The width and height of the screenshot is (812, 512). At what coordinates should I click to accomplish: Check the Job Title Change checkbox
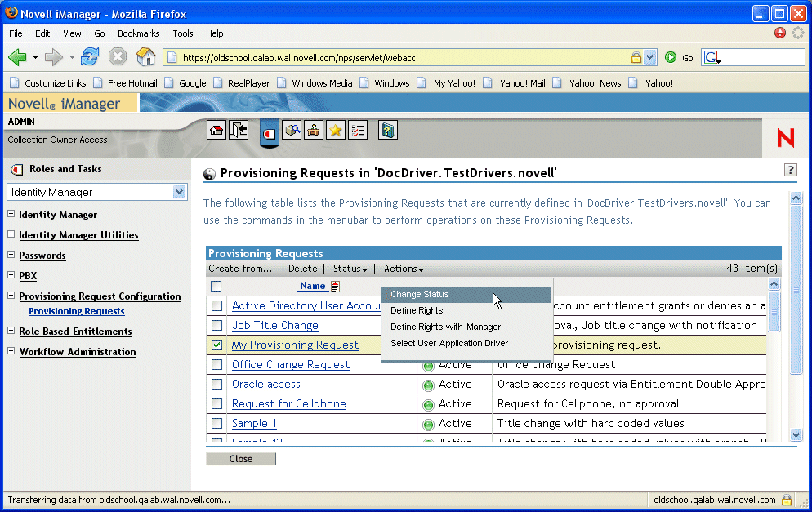tap(217, 326)
